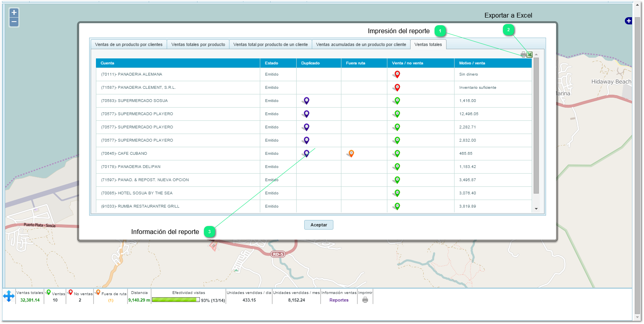This screenshot has height=324, width=644.
Task: Zoom out the map with the minus button
Action: pos(14,22)
